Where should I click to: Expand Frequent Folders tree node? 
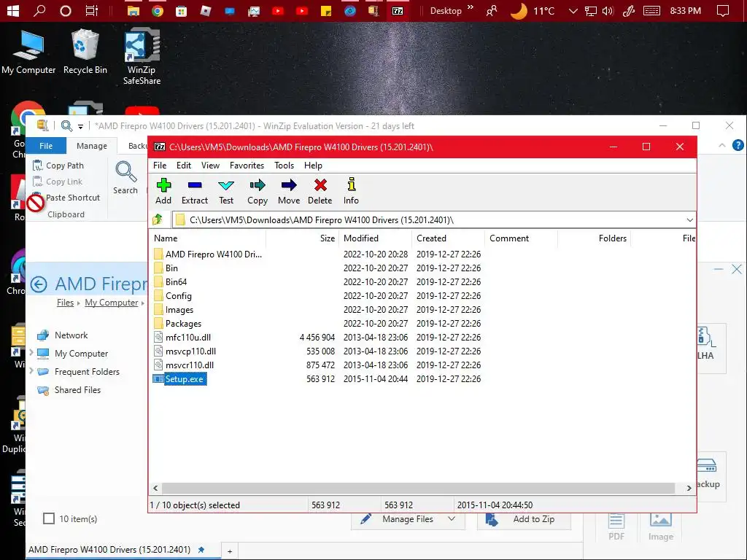(x=31, y=370)
